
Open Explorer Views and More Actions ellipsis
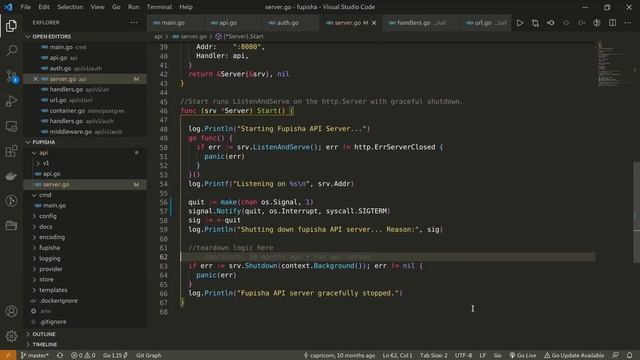point(134,22)
